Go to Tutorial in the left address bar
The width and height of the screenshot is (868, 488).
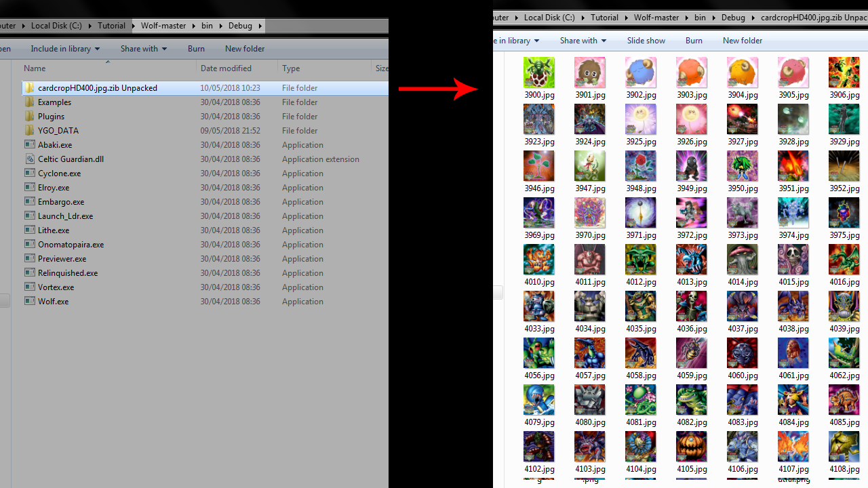pos(111,26)
